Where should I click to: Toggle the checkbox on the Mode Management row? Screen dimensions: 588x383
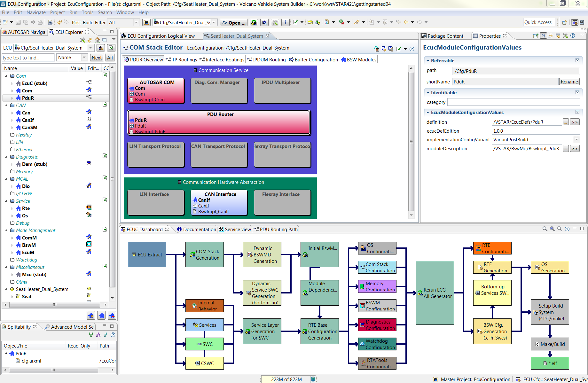click(105, 230)
